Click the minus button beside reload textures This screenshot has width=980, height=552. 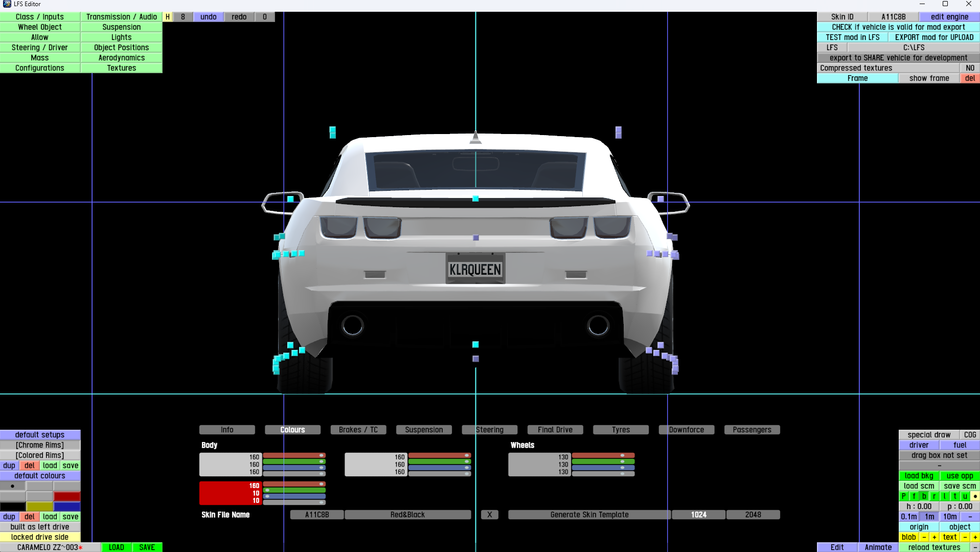click(975, 547)
